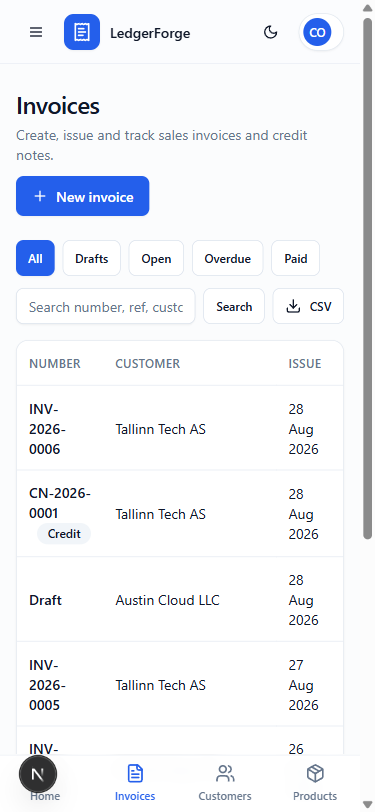Screen dimensions: 375x812
Task: Select Austin Cloud LLC customer cell
Action: coord(167,600)
